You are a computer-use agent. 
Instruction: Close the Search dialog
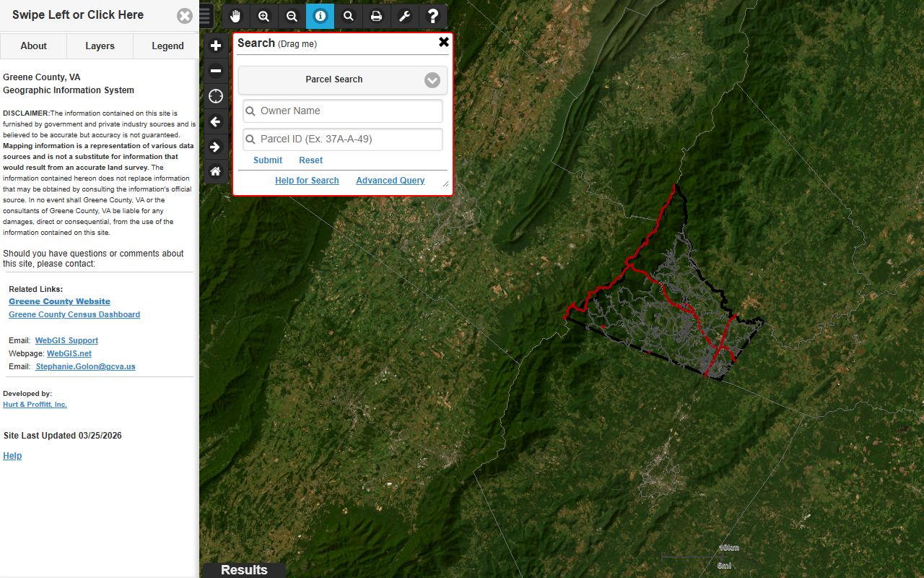[x=444, y=42]
